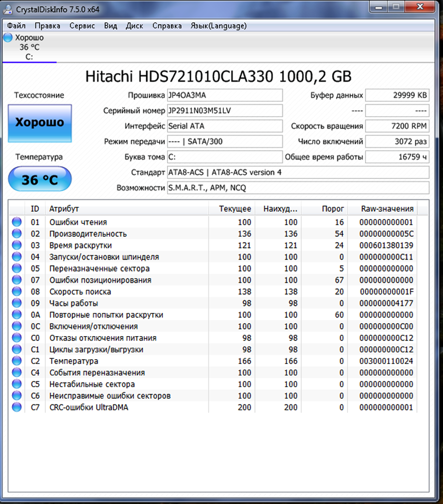Click the status orb for Нестабильные сектора
Screen dimensions: 443x504
pos(17,384)
